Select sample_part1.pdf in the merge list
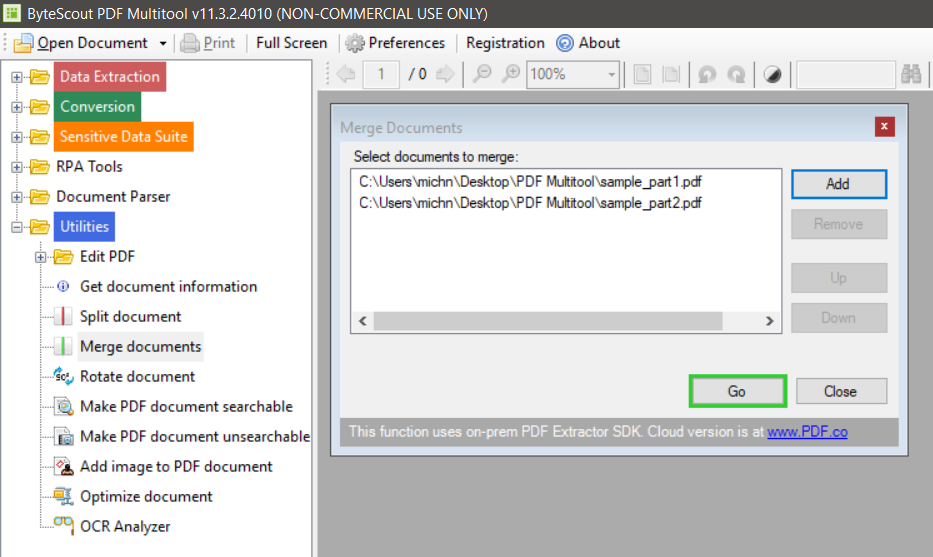The height and width of the screenshot is (557, 933). pyautogui.click(x=530, y=182)
